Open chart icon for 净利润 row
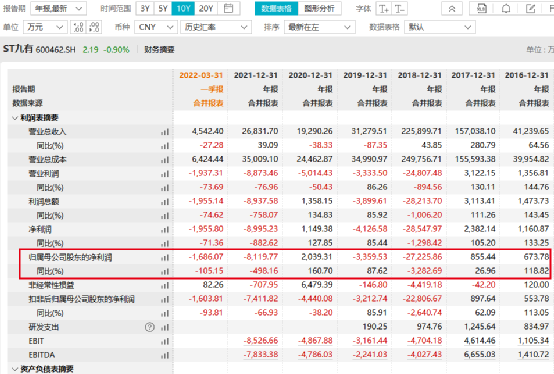 coord(165,230)
